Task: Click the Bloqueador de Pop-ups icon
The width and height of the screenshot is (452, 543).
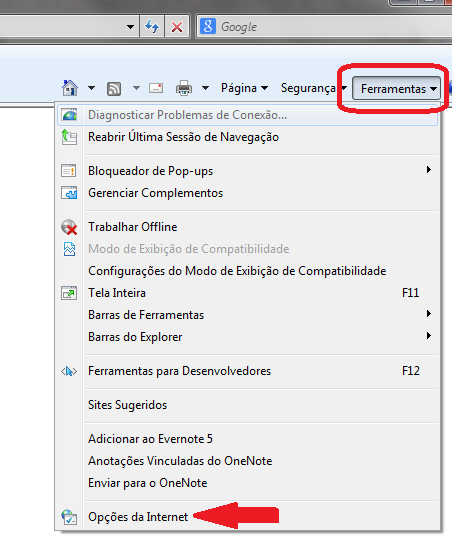Action: pos(69,171)
